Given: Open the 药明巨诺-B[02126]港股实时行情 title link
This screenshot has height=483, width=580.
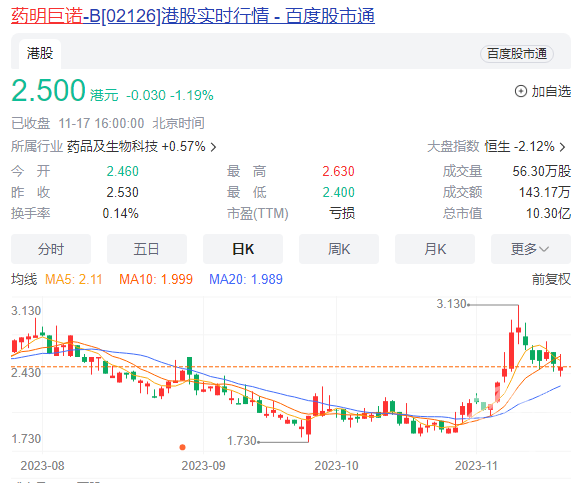Looking at the screenshot, I should click(193, 16).
